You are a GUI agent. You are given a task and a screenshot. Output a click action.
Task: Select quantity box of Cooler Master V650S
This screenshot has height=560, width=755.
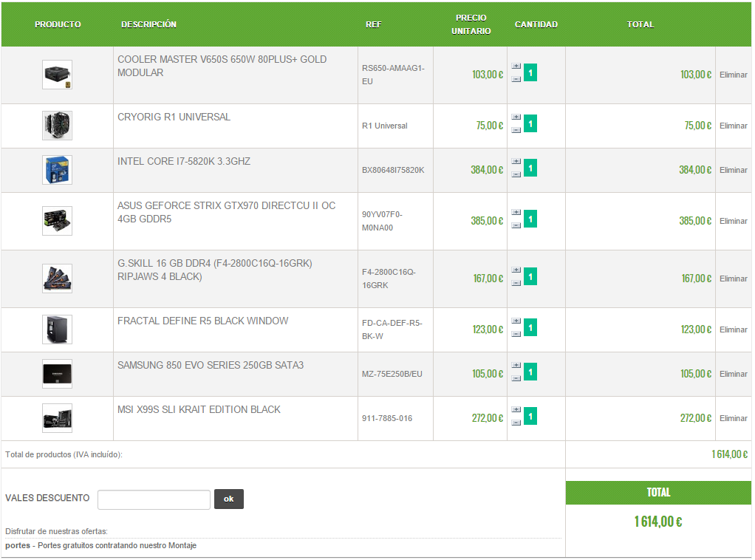pos(530,72)
